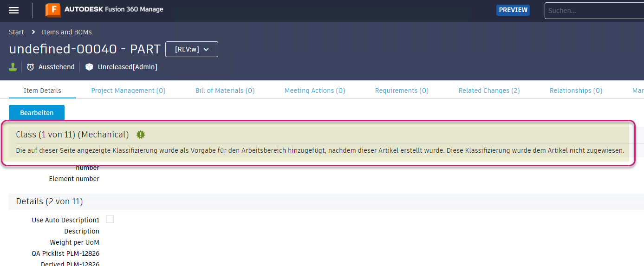This screenshot has height=266, width=644.
Task: Switch to Related Changes (2) tab
Action: pyautogui.click(x=489, y=91)
